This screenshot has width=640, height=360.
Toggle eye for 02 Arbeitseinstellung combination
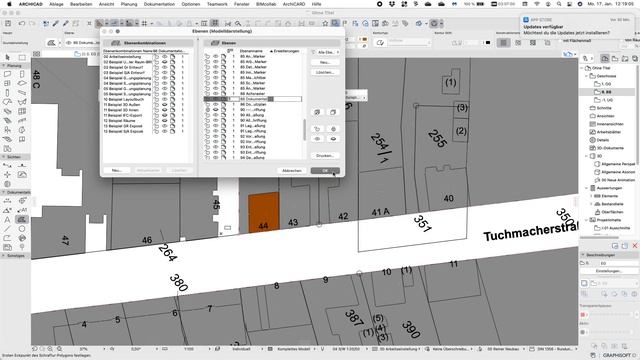[x=164, y=57]
